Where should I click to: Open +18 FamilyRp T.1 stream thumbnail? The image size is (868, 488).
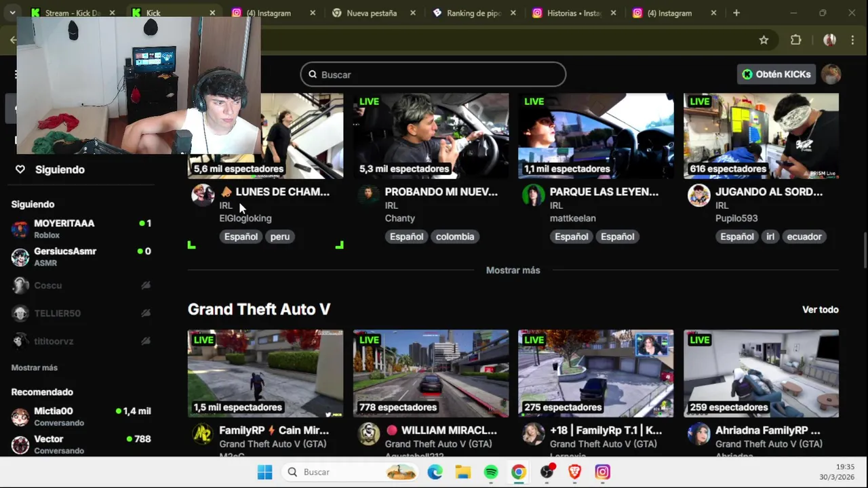pos(596,373)
